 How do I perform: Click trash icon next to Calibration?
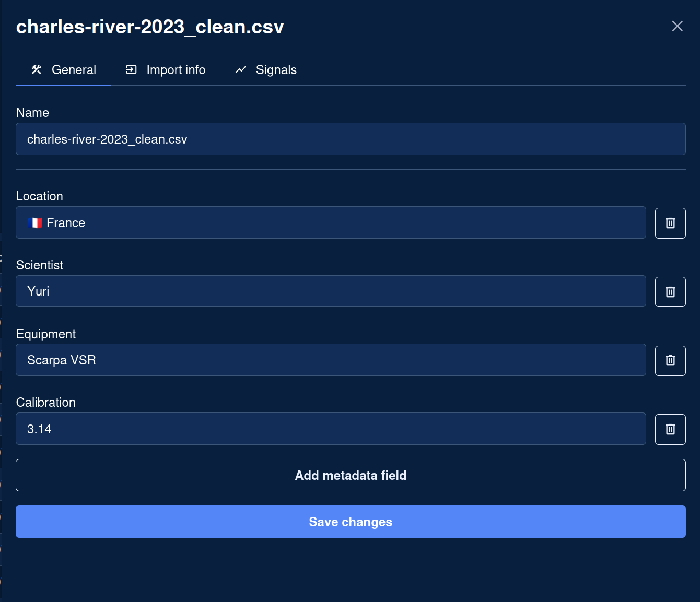[x=670, y=429]
